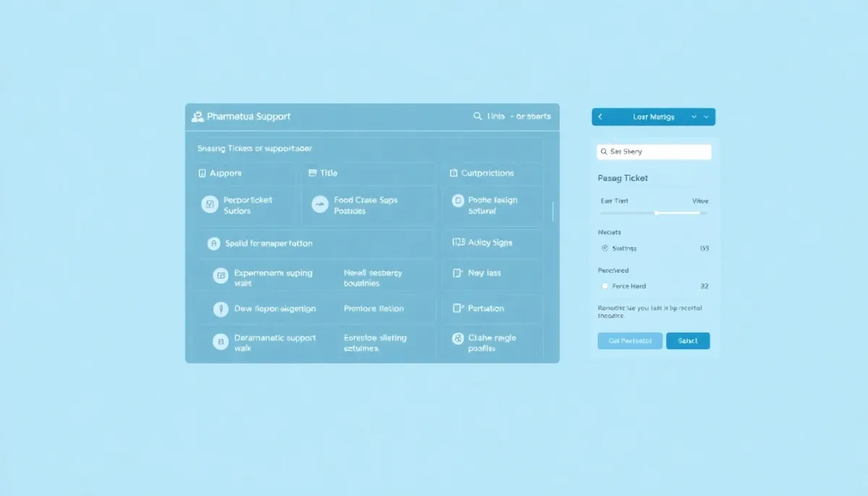Screen dimensions: 868x496
Task: Click Pertsation text
Action: 486,309
